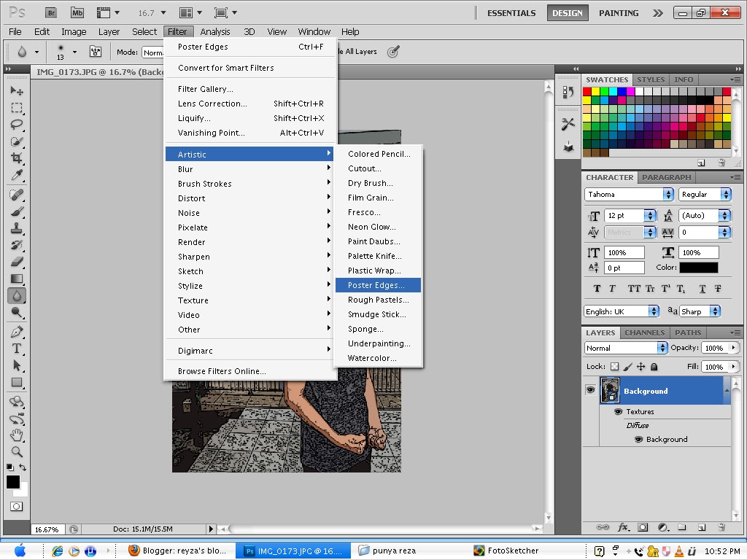Screen dimensions: 747x560
Task: Swap foreground and background colors
Action: pos(23,467)
